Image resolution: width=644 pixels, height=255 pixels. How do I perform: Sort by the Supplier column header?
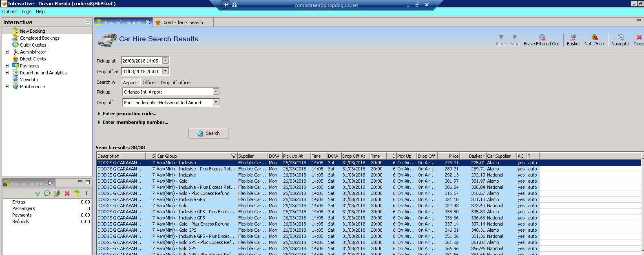(252, 156)
